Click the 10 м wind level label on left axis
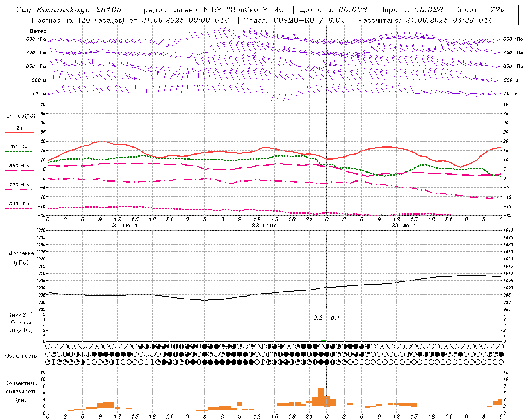The height and width of the screenshot is (420, 525). (x=39, y=94)
